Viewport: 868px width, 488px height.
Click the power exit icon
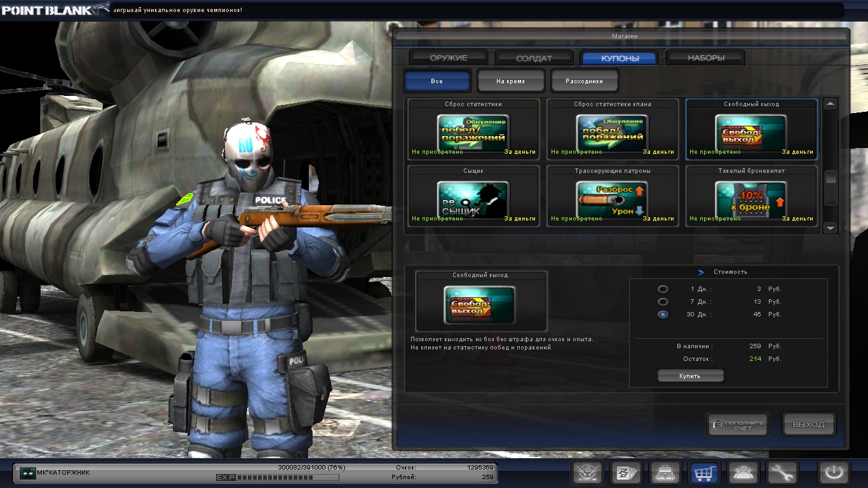[834, 473]
